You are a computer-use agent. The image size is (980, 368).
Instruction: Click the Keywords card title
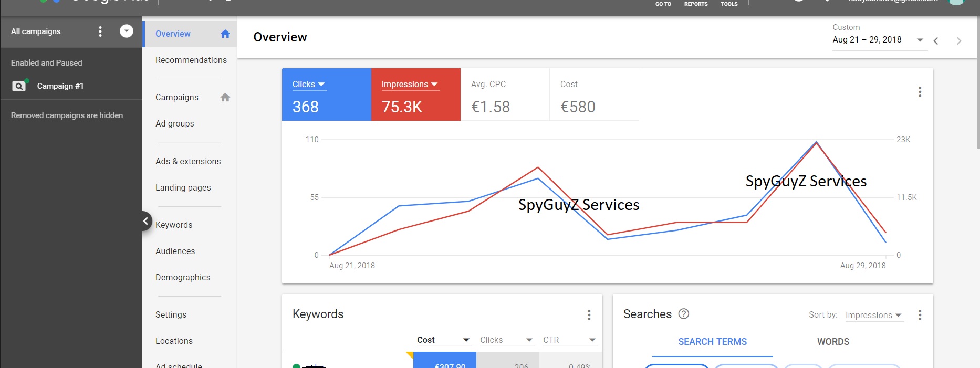point(318,314)
